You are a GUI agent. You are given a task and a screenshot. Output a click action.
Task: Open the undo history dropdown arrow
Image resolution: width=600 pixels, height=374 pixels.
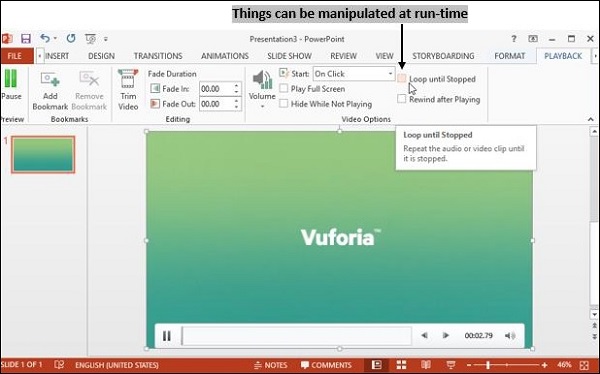[x=55, y=38]
